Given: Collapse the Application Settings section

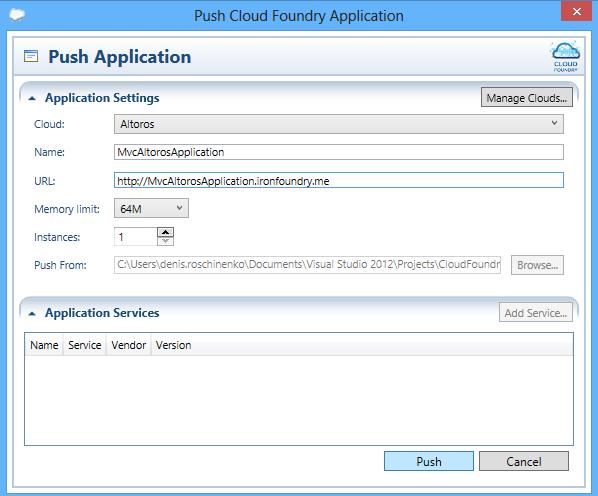Looking at the screenshot, I should point(32,98).
